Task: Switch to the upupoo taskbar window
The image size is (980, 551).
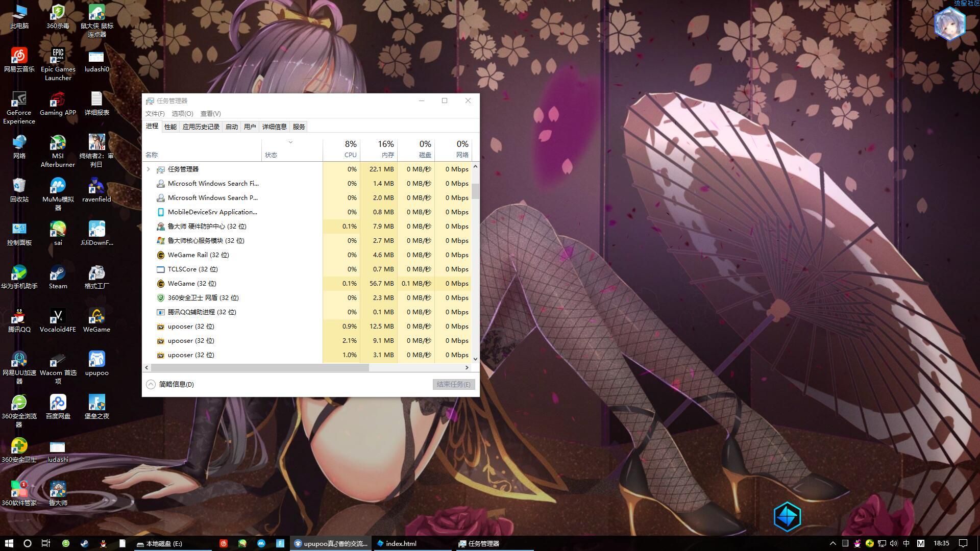Action: [x=331, y=543]
